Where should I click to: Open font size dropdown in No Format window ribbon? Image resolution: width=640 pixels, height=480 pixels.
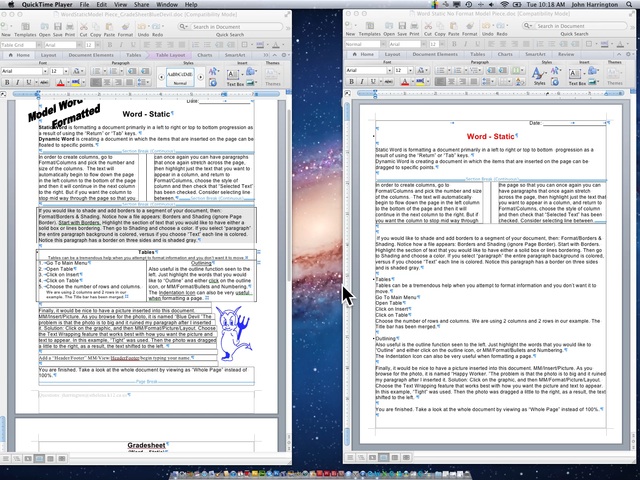pos(410,70)
